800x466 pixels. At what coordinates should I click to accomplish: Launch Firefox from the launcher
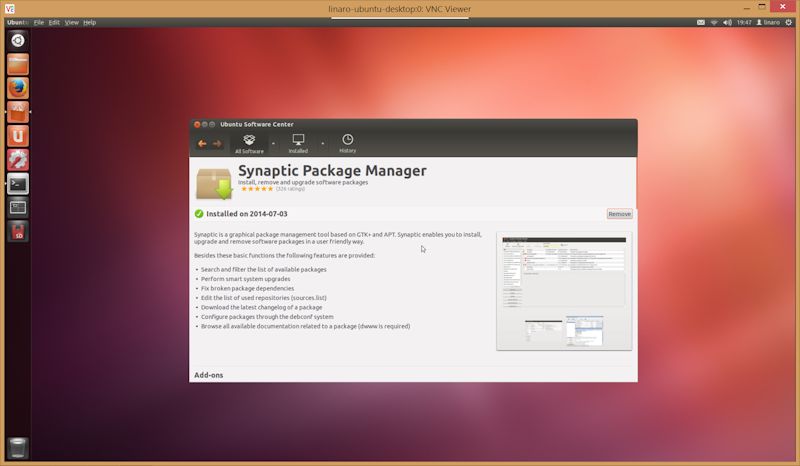[18, 88]
